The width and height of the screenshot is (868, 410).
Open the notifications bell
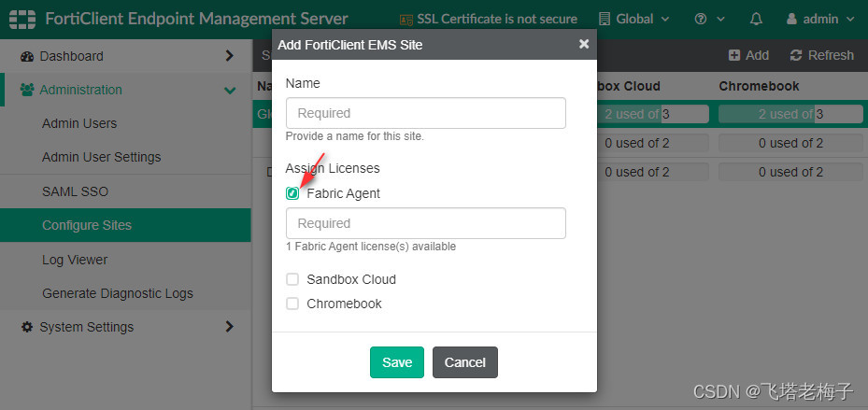756,19
